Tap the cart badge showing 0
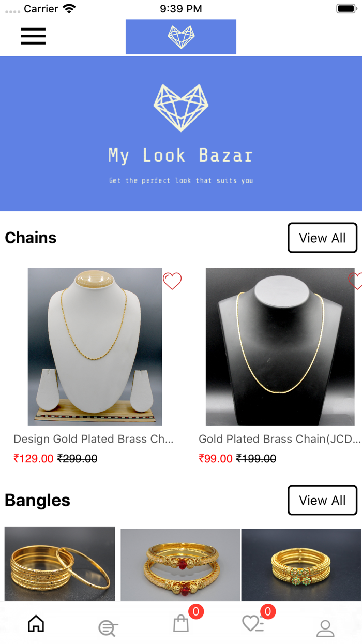 (195, 611)
